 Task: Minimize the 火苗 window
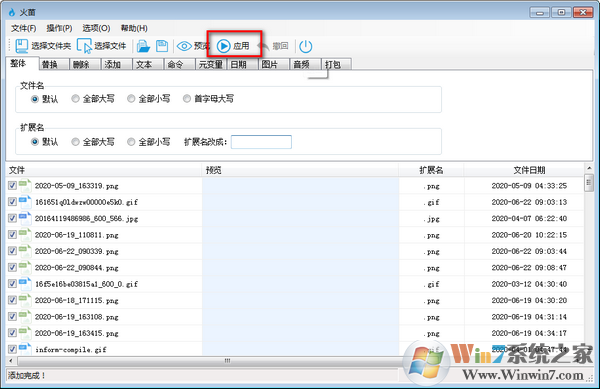pyautogui.click(x=540, y=13)
